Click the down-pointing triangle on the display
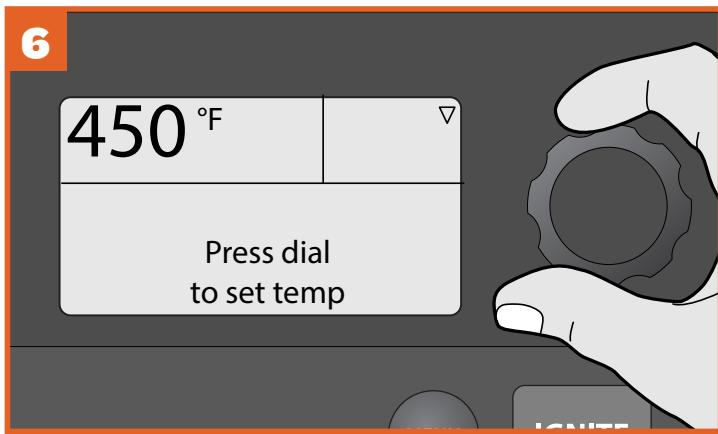 click(x=446, y=115)
